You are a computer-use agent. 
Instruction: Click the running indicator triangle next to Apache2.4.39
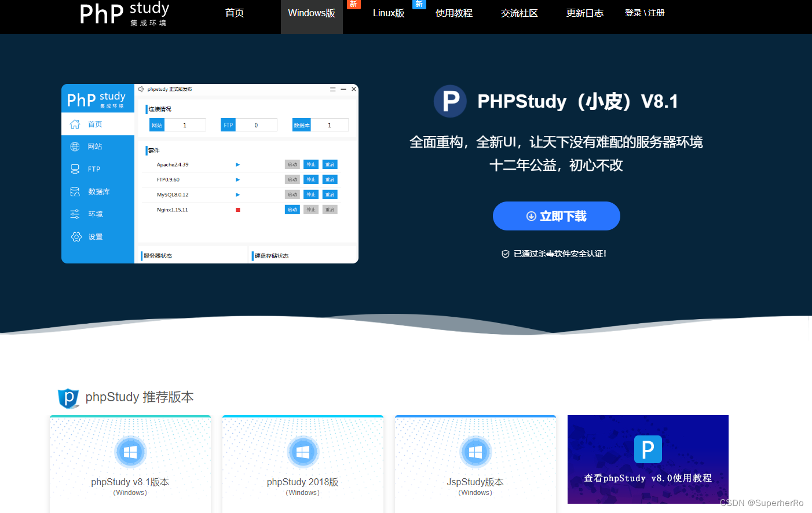point(237,164)
